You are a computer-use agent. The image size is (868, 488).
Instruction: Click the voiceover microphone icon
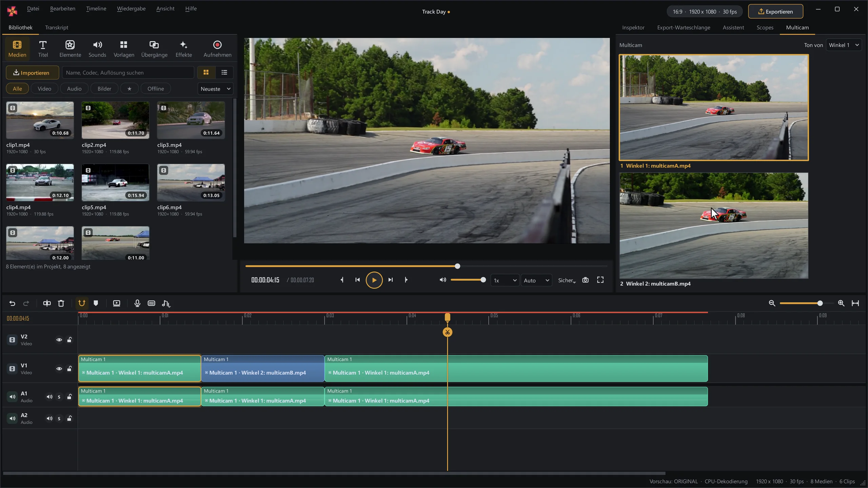137,303
